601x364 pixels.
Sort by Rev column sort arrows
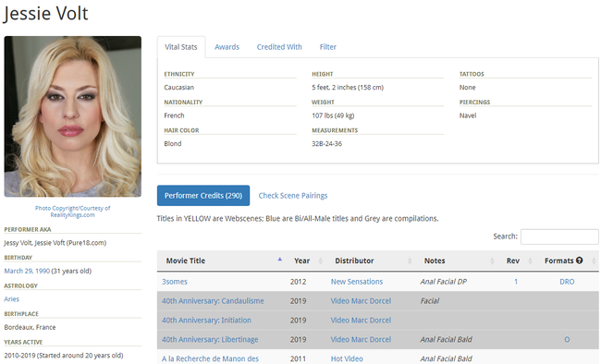point(531,261)
